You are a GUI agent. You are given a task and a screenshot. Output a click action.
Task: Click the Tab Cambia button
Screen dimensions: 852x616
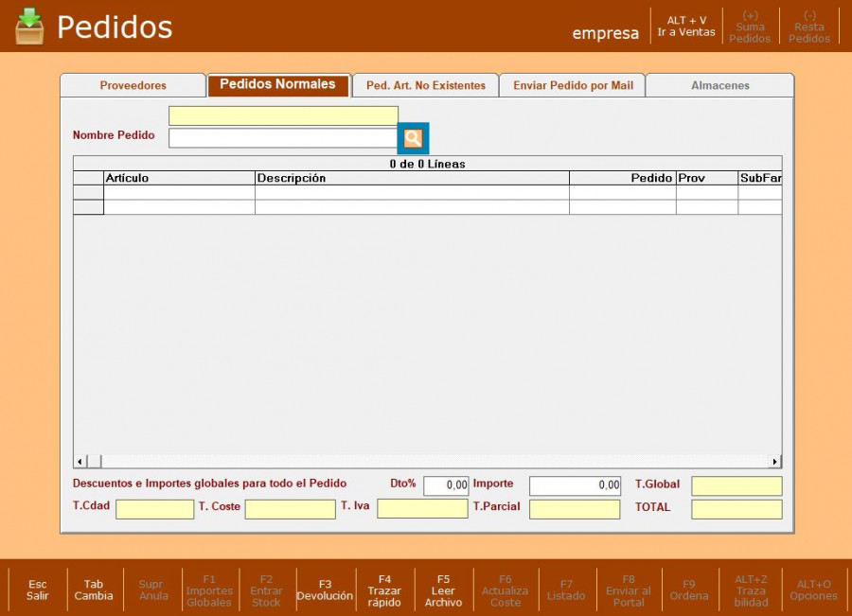tap(94, 590)
